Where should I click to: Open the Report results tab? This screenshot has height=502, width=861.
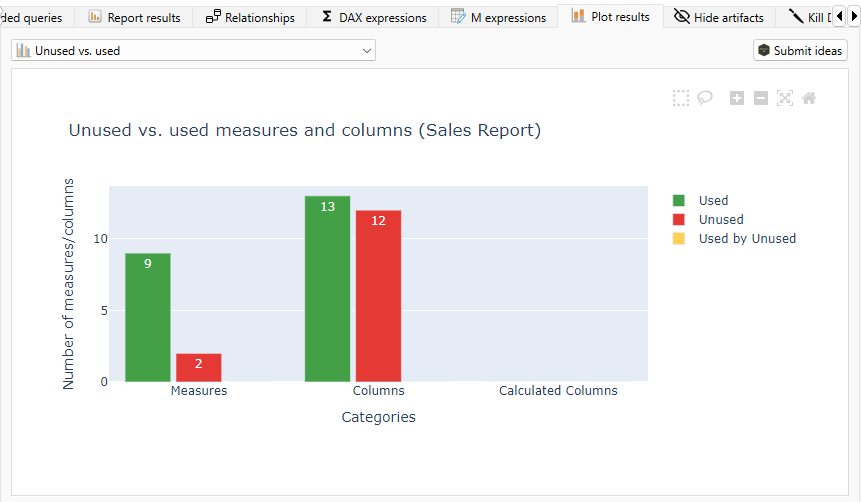click(135, 17)
